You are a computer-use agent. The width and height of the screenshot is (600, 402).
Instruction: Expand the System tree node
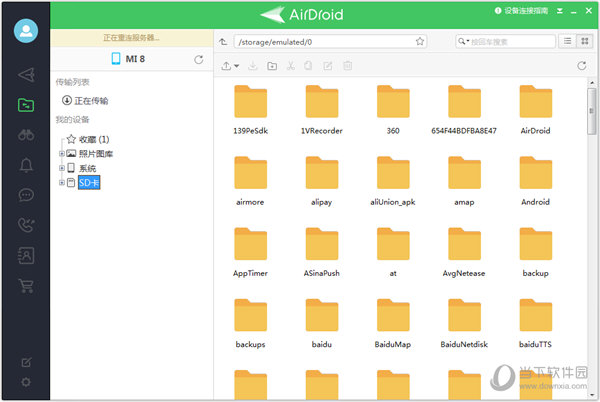[x=61, y=168]
